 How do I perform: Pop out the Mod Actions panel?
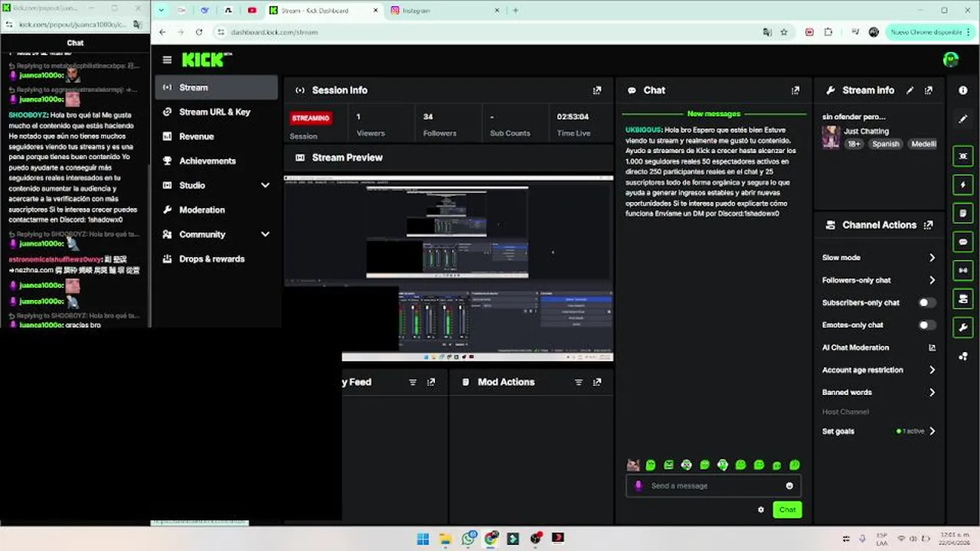tap(597, 382)
